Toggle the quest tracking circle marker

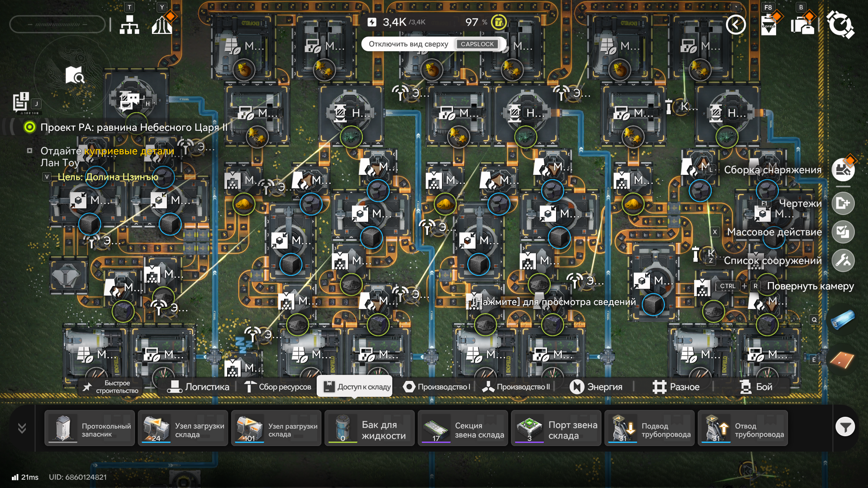coord(30,127)
